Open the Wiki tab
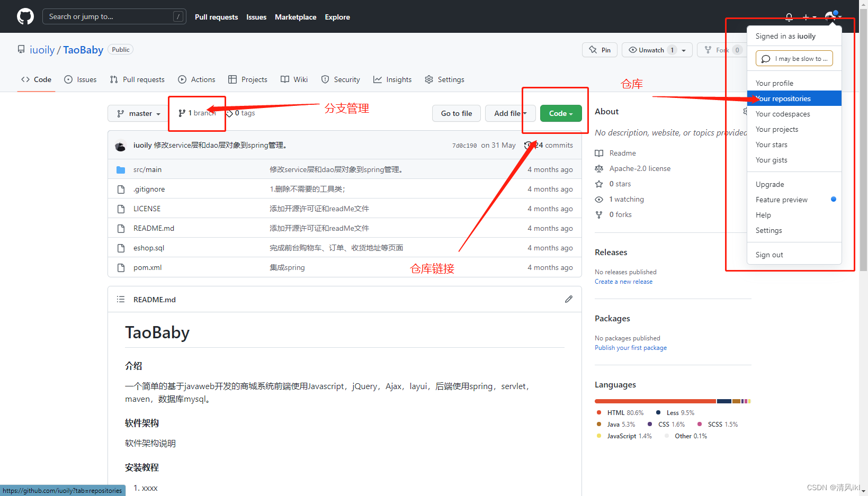The height and width of the screenshot is (496, 868). (x=294, y=79)
